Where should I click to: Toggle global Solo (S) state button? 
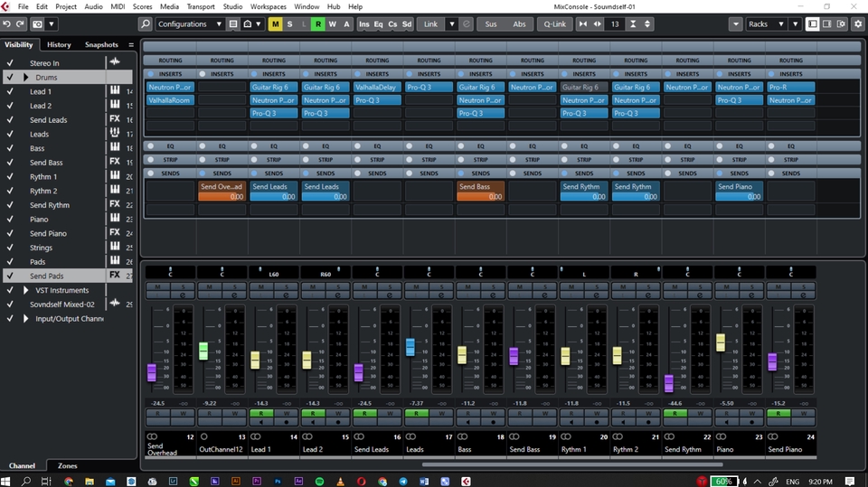click(x=289, y=23)
